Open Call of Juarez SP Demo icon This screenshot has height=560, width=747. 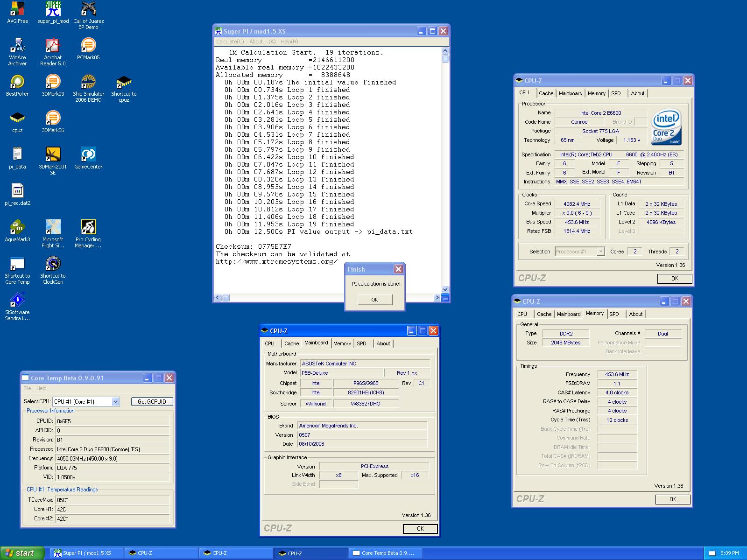pyautogui.click(x=88, y=15)
